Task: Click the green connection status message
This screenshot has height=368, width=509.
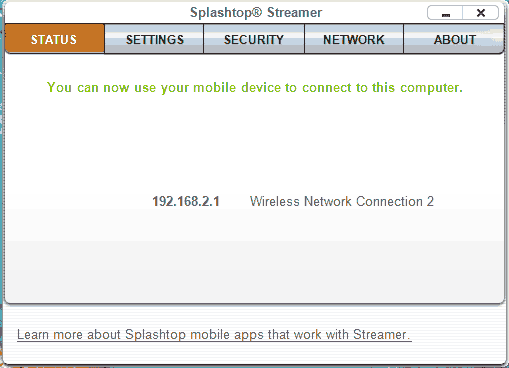Action: pyautogui.click(x=255, y=88)
